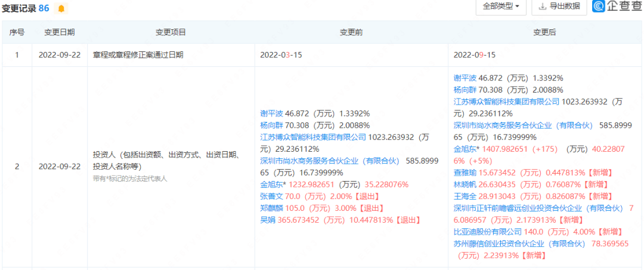Click the 导出数据 export button

[x=559, y=6]
